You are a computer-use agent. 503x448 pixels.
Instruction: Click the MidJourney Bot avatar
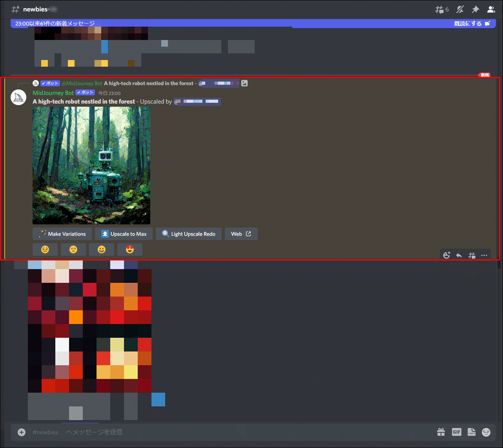[x=18, y=97]
